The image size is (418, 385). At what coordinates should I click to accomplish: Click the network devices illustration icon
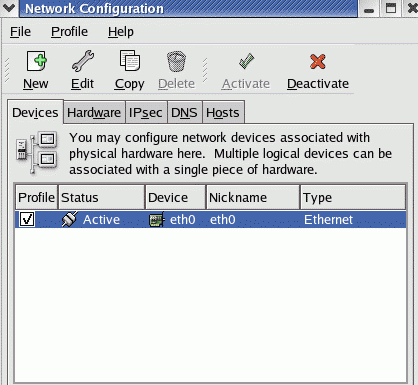coord(37,153)
